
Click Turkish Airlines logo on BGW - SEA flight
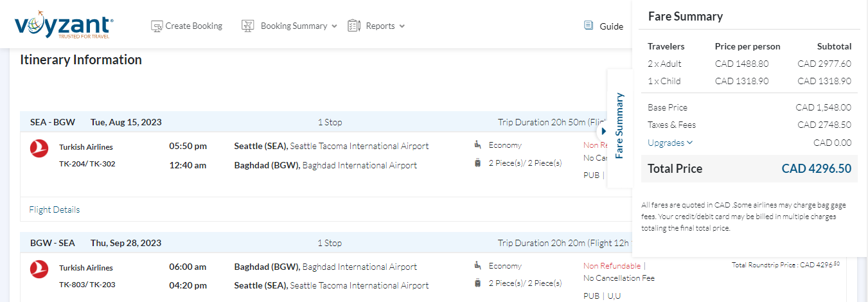click(39, 269)
